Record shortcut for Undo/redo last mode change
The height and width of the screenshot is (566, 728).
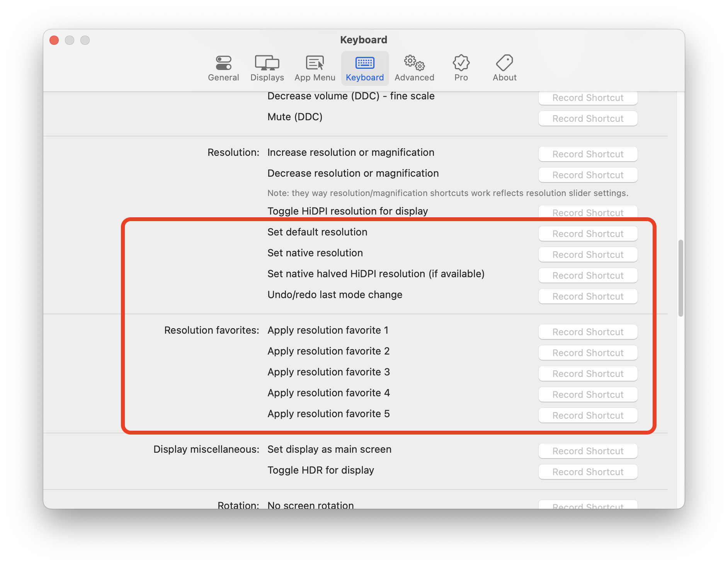pyautogui.click(x=588, y=296)
